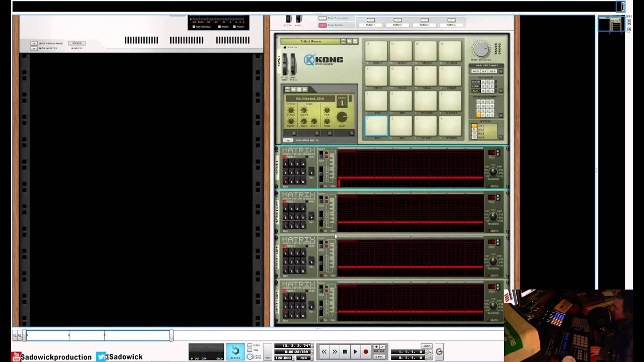Click the Blocks button in transport
The image size is (644, 362).
tap(235, 351)
